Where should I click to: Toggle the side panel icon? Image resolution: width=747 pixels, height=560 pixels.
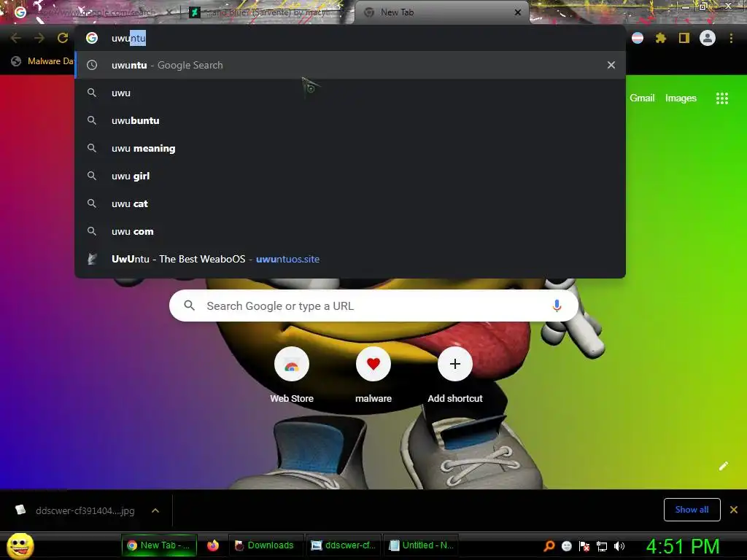coord(684,38)
